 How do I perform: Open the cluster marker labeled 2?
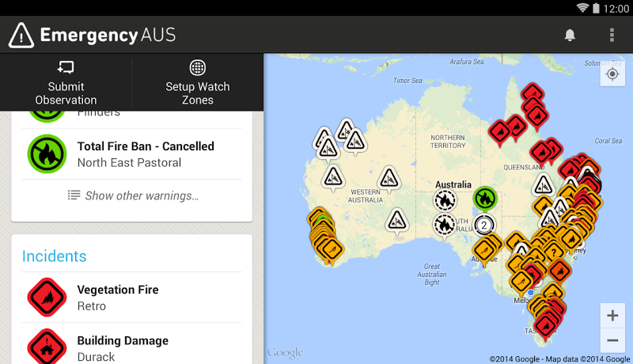[484, 226]
